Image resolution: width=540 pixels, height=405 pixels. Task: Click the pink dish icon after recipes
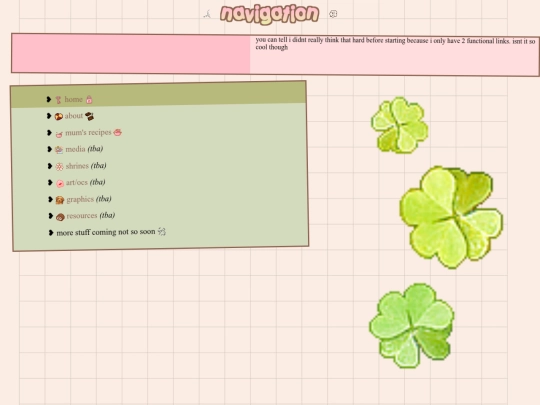pyautogui.click(x=117, y=132)
